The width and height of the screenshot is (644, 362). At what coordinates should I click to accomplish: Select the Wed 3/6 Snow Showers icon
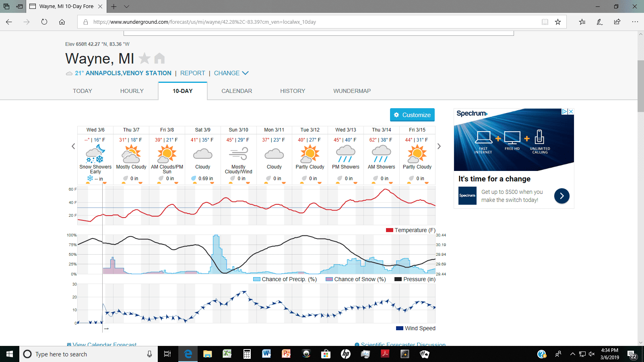tap(95, 154)
